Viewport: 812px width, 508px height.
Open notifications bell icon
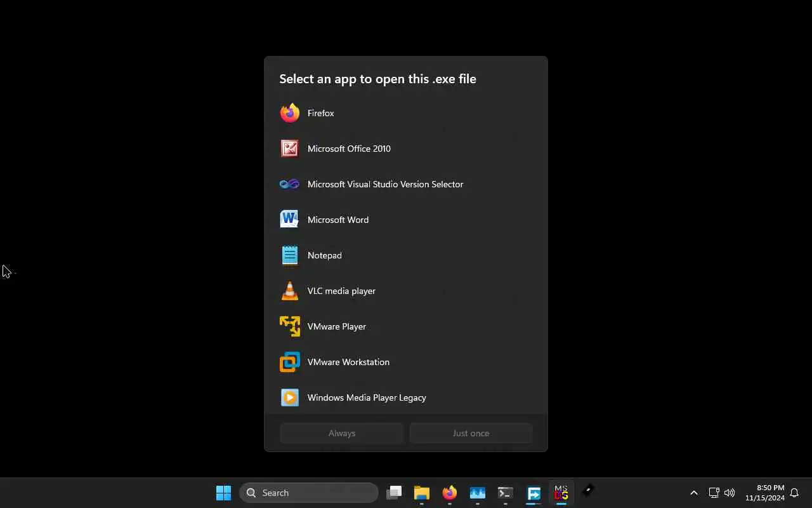(x=794, y=493)
